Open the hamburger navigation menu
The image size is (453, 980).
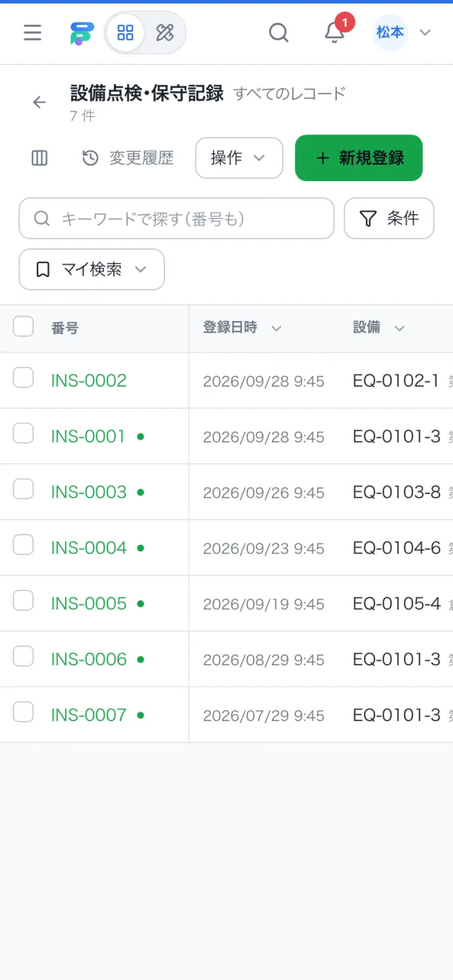33,33
